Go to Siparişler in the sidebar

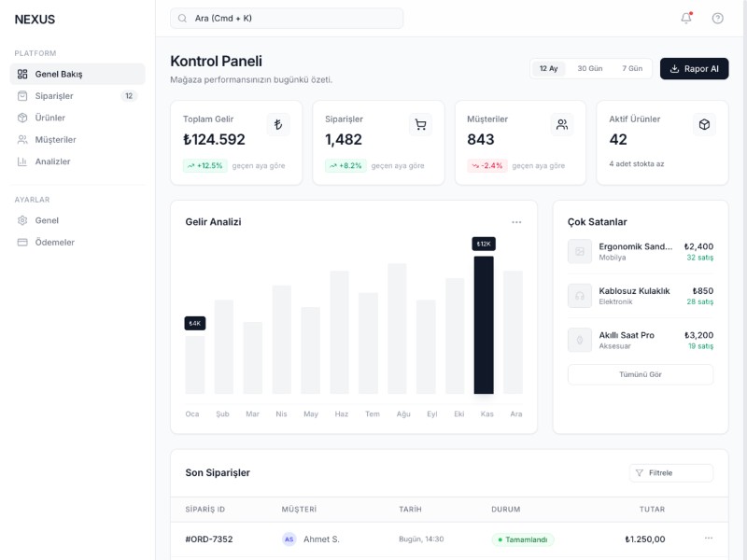(x=54, y=96)
